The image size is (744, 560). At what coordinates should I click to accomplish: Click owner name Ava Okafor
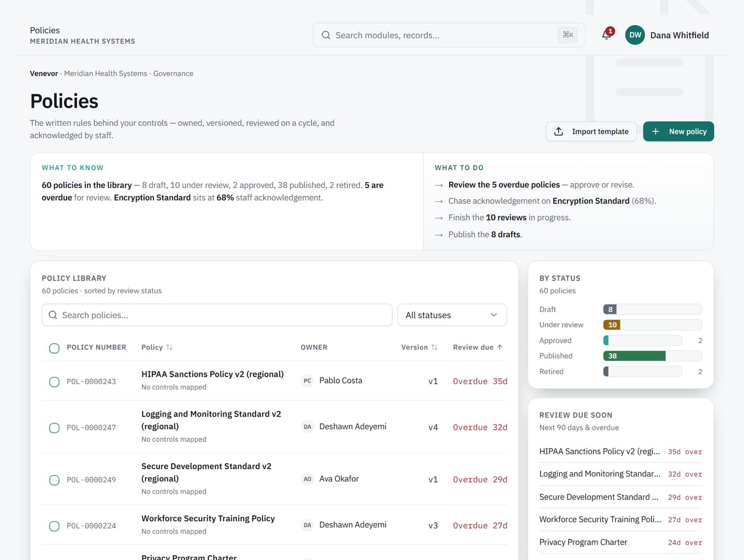click(x=339, y=479)
